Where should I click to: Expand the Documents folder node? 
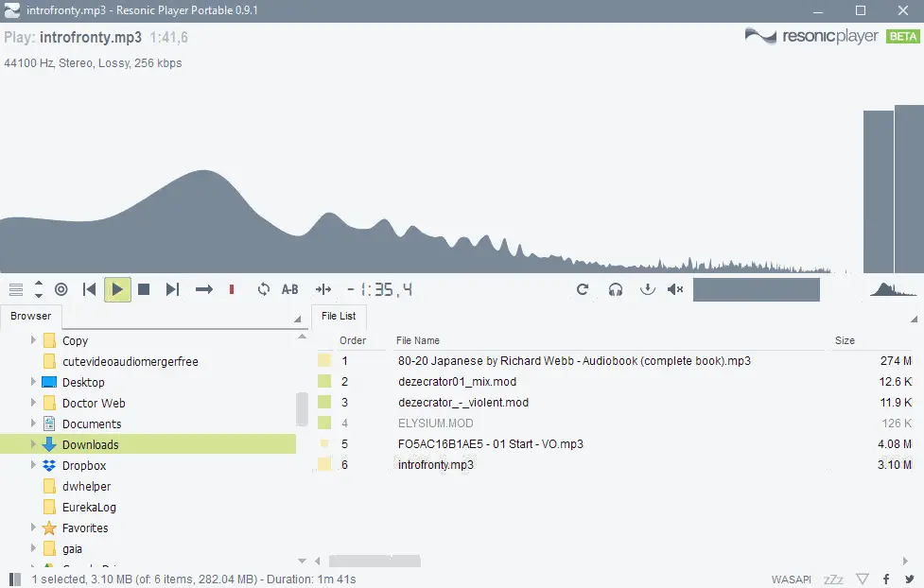pyautogui.click(x=33, y=423)
